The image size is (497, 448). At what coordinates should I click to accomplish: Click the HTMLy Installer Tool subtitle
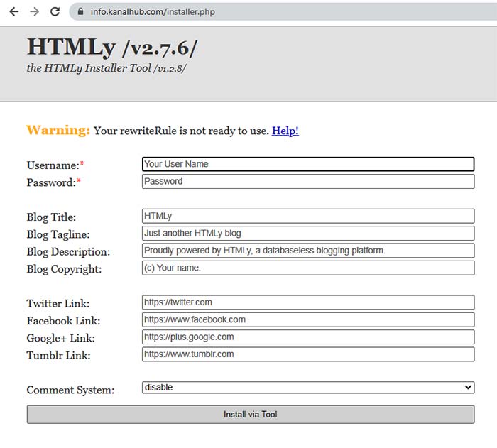(x=106, y=68)
